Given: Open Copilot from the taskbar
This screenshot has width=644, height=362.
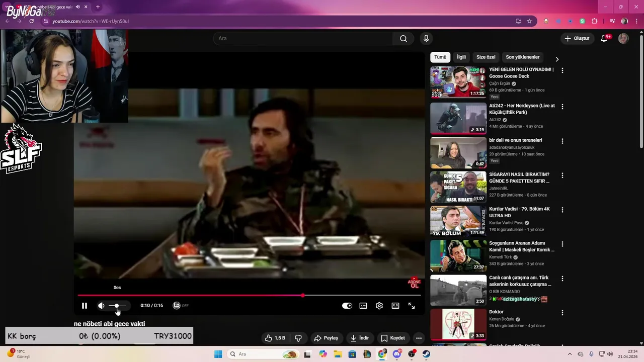Looking at the screenshot, I should coord(323,354).
